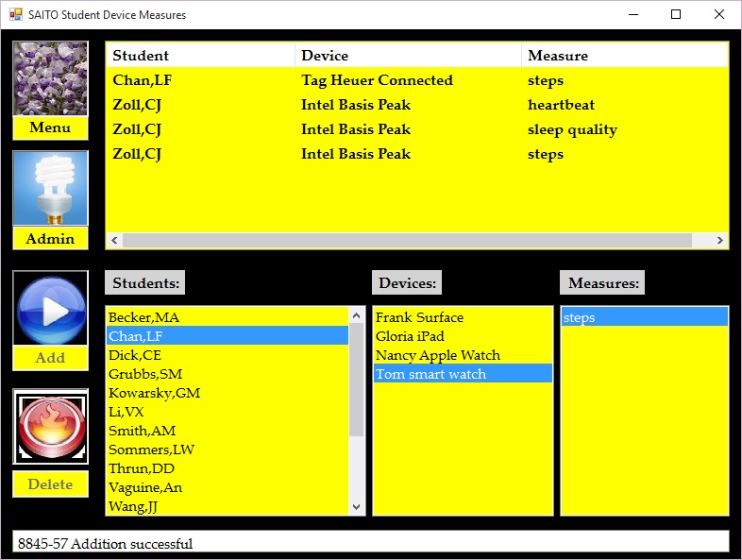This screenshot has width=742, height=560.
Task: Click right arrow of table horizontal scrollbar
Action: 720,241
